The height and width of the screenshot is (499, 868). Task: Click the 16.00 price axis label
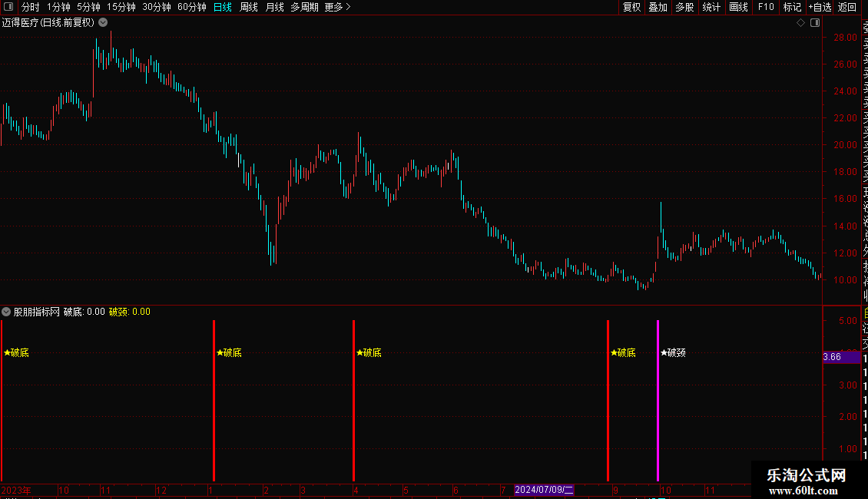tap(845, 199)
